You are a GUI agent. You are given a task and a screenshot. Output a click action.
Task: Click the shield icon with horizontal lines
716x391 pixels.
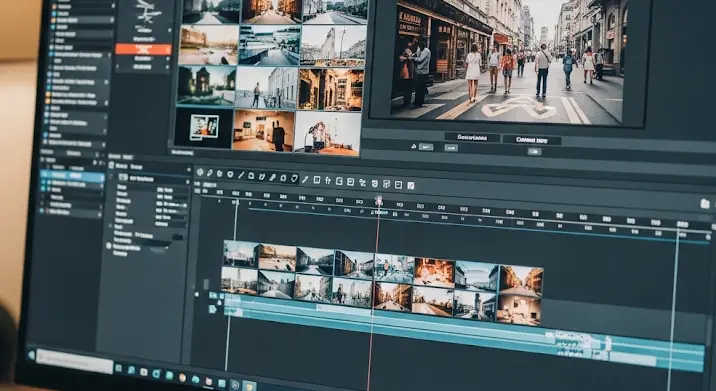pos(374,184)
